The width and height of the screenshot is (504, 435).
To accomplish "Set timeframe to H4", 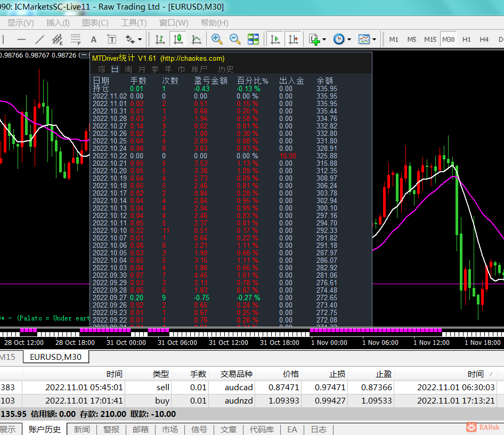I will click(x=484, y=39).
